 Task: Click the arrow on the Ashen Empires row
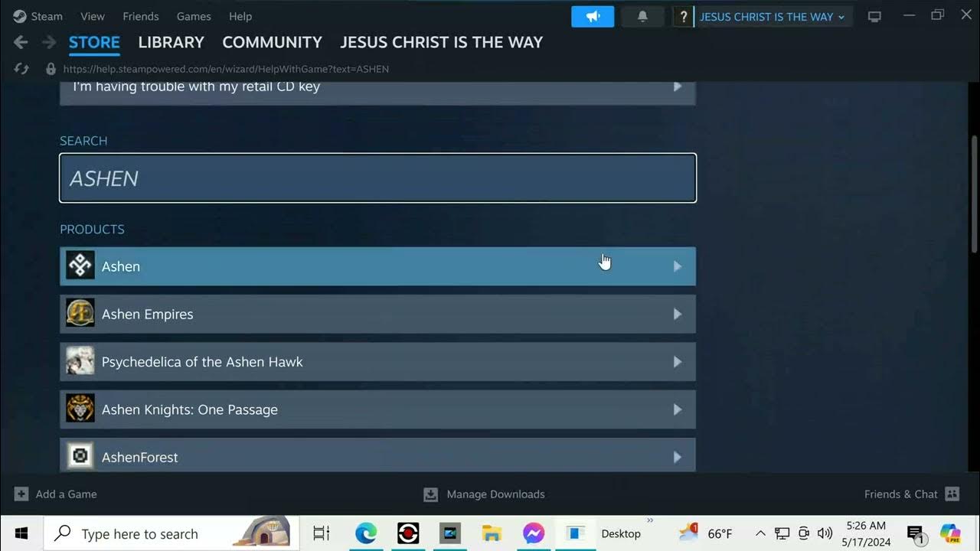click(678, 314)
